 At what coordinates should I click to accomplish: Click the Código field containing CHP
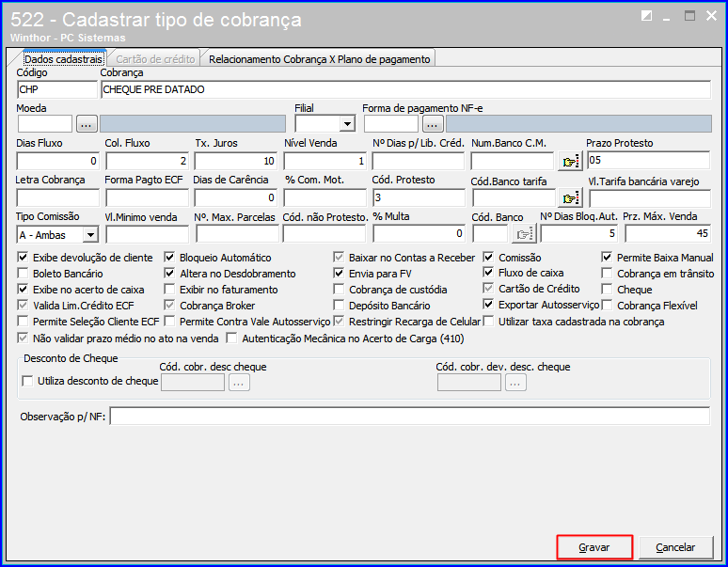click(57, 89)
